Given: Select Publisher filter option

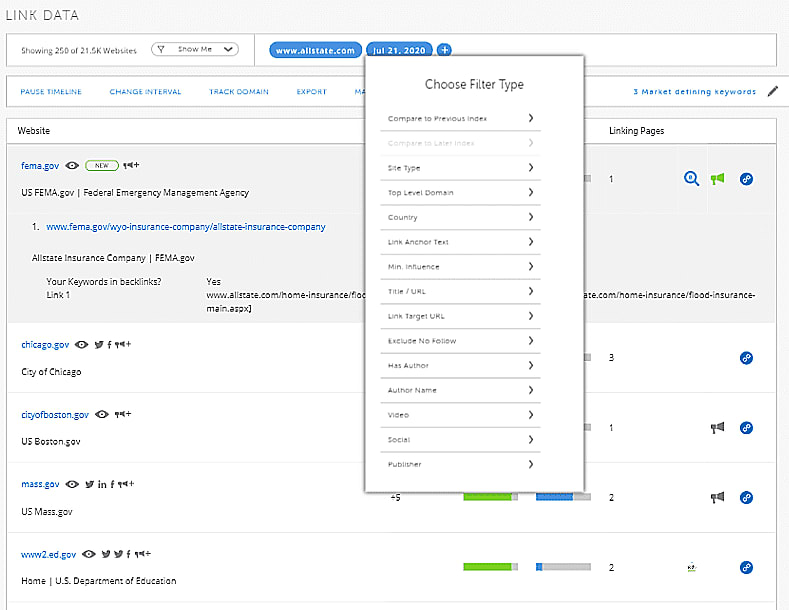Looking at the screenshot, I should click(x=460, y=464).
